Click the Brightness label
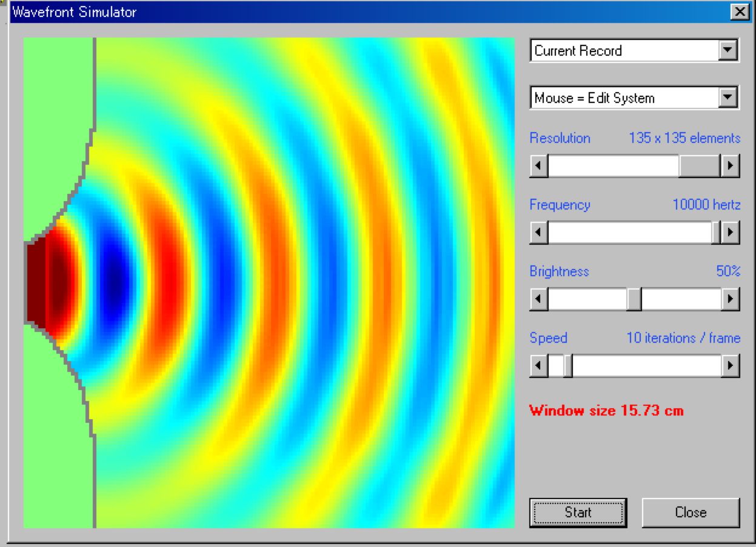 pyautogui.click(x=559, y=271)
